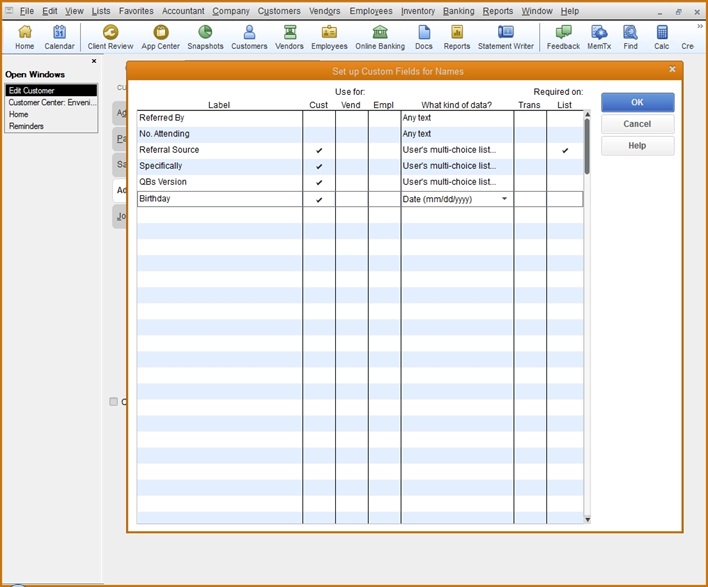Select the Referral Source label cell
Viewport: 708px width, 587px height.
coord(220,150)
